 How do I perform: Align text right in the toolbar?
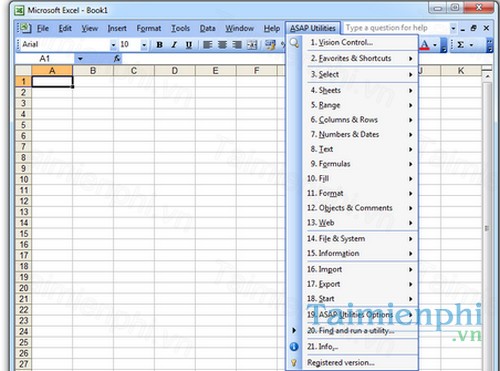click(237, 45)
